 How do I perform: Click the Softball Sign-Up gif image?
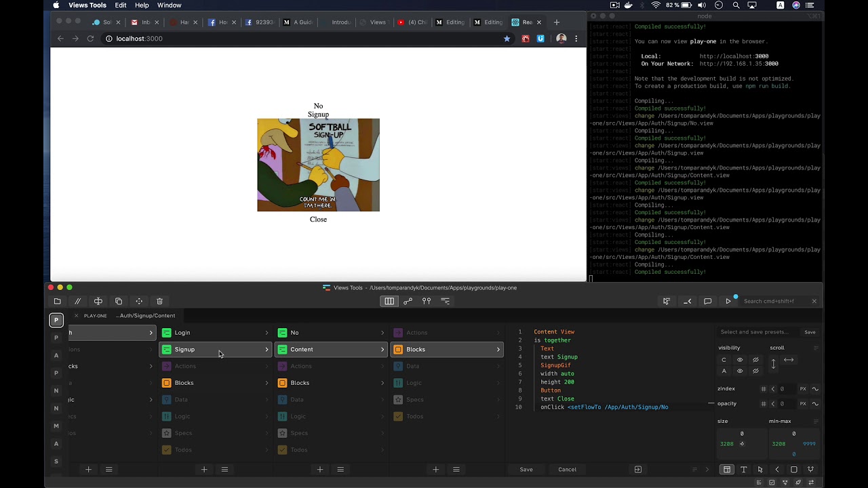318,165
